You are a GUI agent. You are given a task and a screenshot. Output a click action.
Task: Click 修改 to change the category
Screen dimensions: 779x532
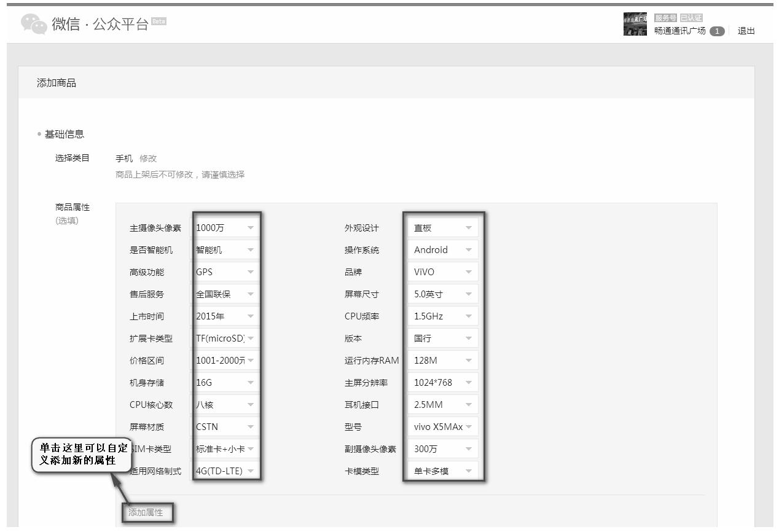point(148,158)
